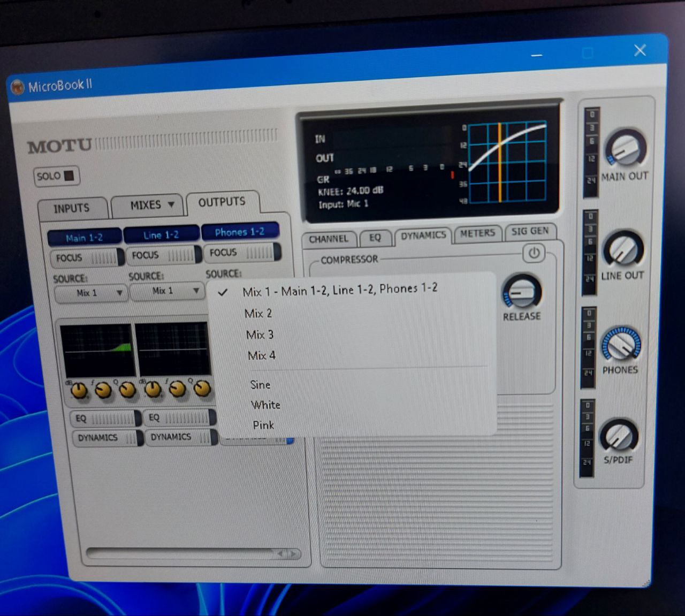Minimize the MicroBook II window
This screenshot has width=685, height=616.
(537, 54)
